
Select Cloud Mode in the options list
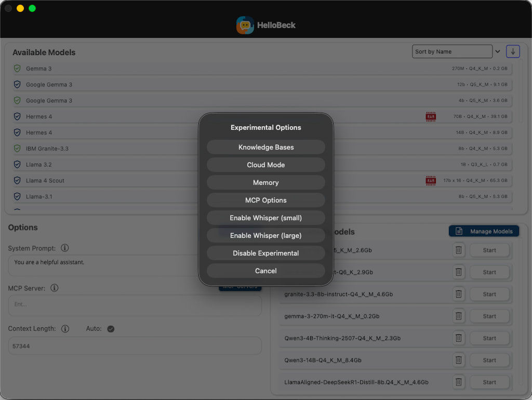click(266, 165)
